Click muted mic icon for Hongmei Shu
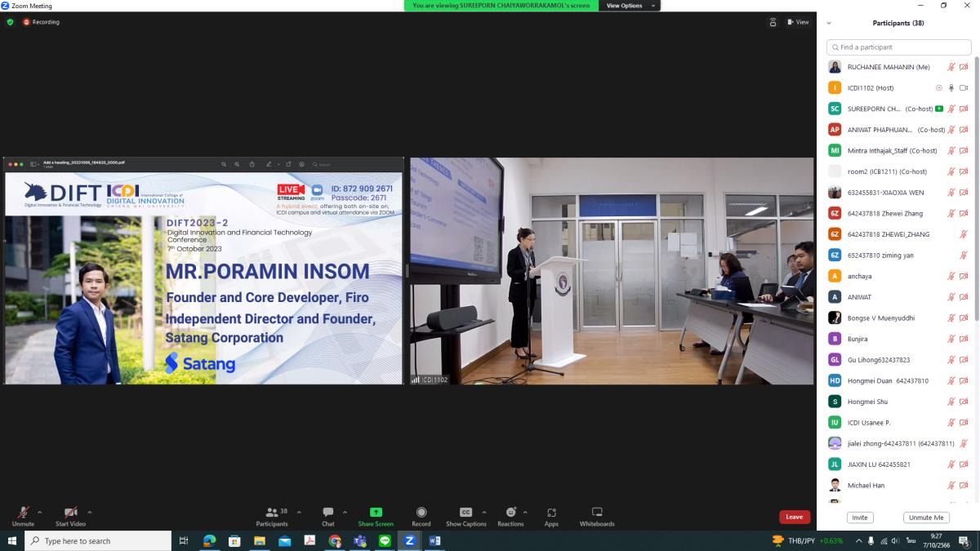980x551 pixels. 951,402
